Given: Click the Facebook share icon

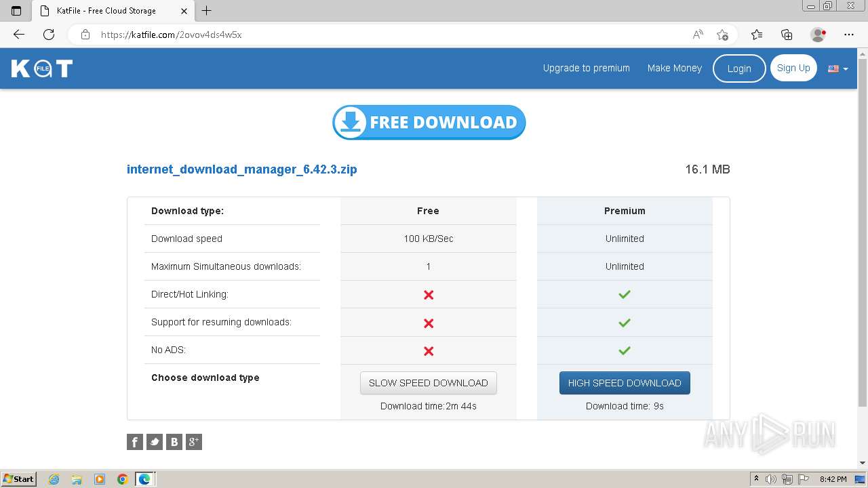Looking at the screenshot, I should [x=135, y=442].
